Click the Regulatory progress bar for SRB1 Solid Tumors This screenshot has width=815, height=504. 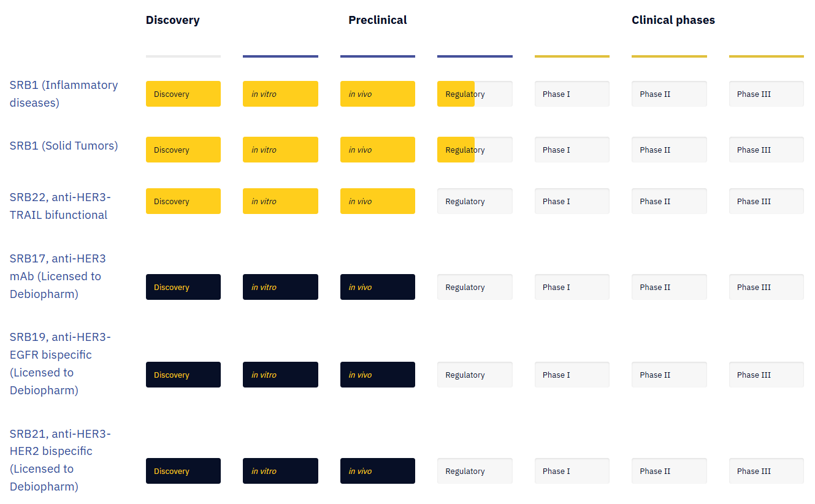click(475, 150)
